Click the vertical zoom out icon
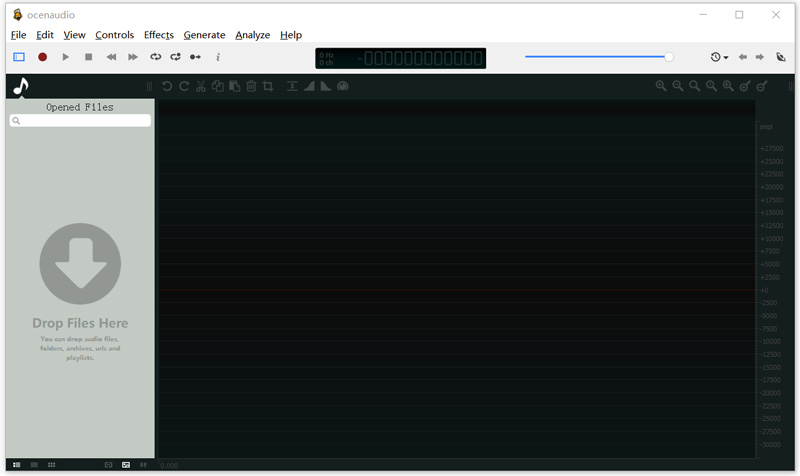Viewport: 800px width, 476px height. (x=762, y=86)
